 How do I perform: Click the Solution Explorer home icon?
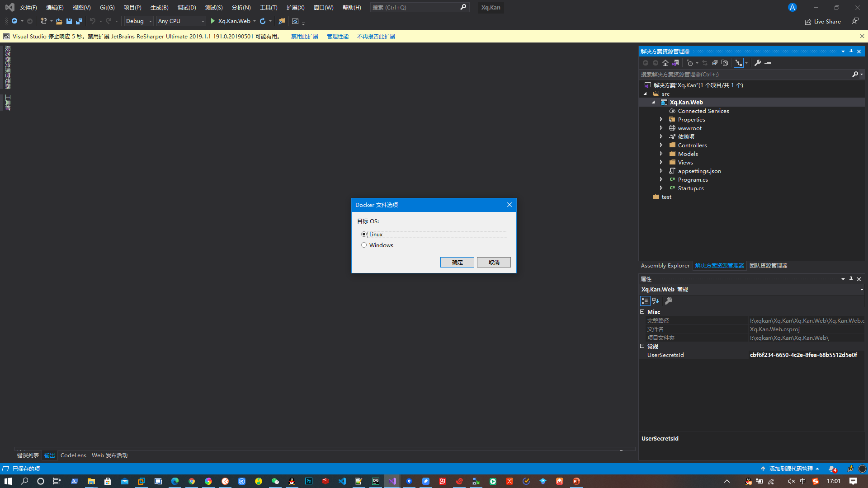pyautogui.click(x=665, y=63)
